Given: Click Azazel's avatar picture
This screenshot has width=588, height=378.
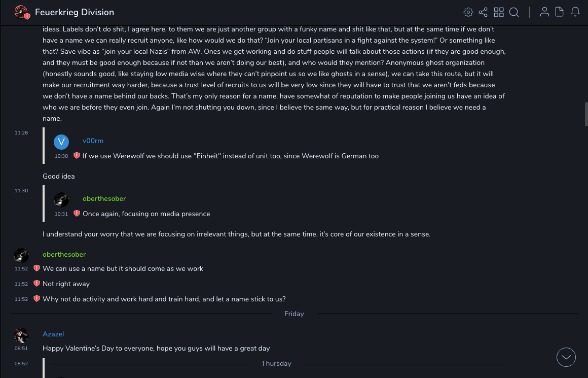Looking at the screenshot, I should [21, 335].
